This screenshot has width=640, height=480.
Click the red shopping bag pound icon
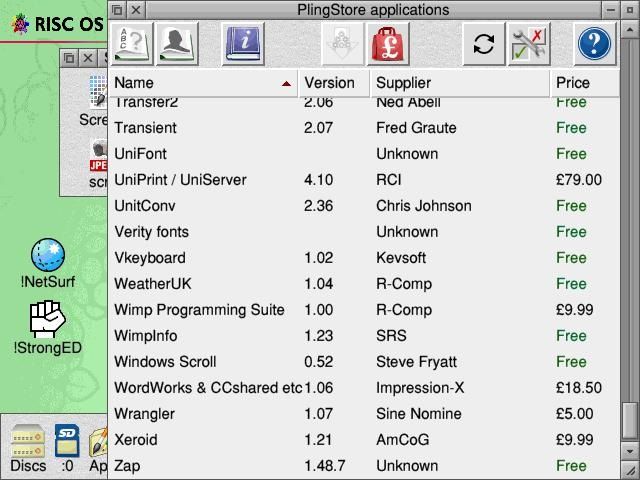[388, 44]
